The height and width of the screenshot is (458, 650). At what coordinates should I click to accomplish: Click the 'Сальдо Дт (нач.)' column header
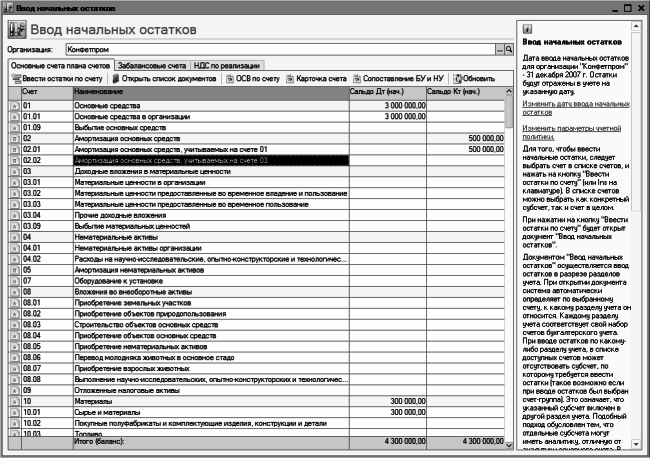tap(387, 92)
